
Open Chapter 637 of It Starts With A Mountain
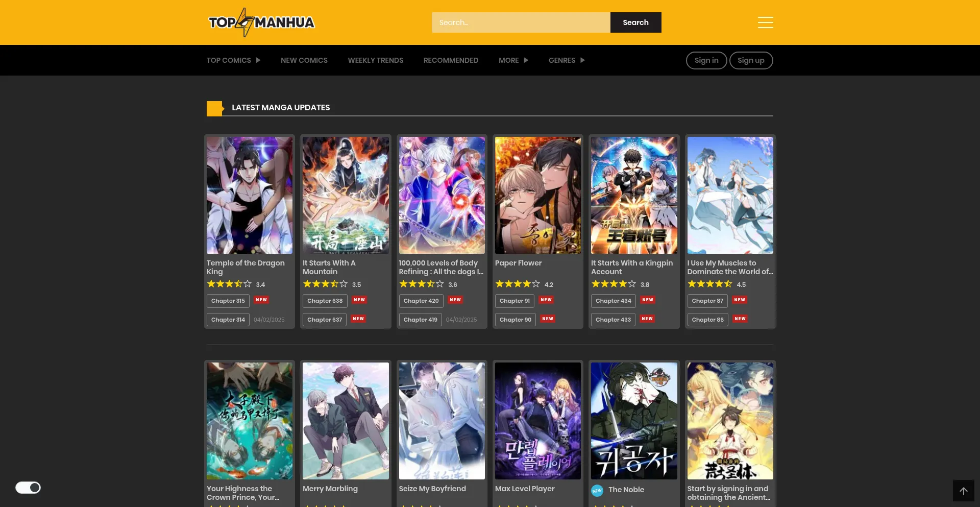(325, 320)
